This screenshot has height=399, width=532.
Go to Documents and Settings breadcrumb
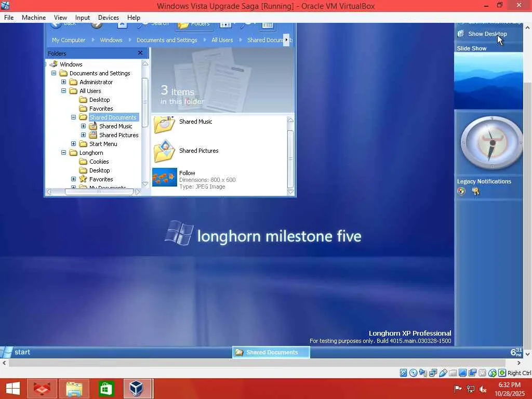pos(167,40)
